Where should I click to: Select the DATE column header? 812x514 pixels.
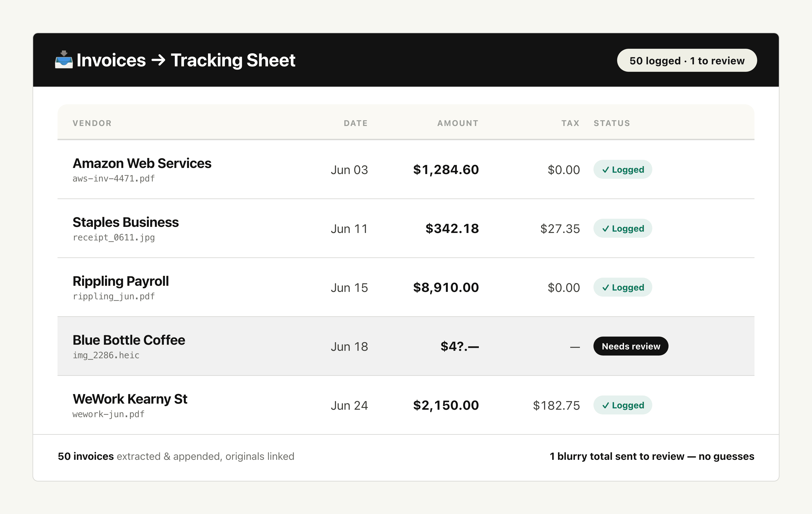point(356,123)
